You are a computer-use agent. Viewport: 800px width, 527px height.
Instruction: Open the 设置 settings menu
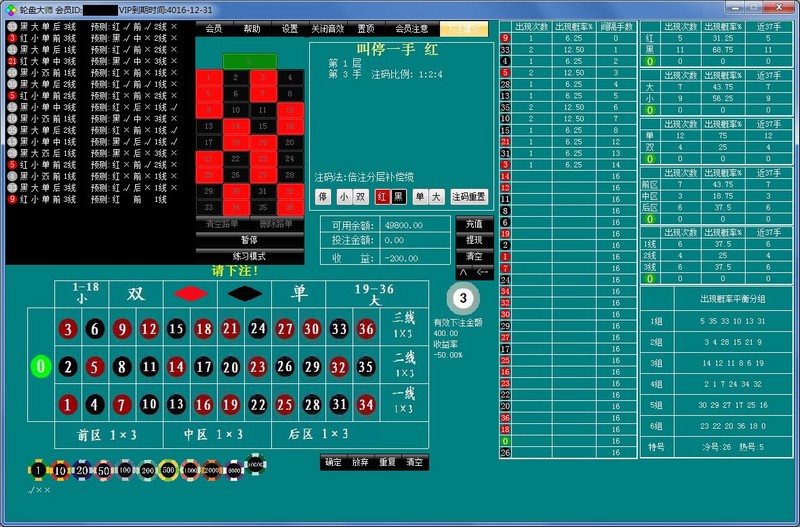289,29
